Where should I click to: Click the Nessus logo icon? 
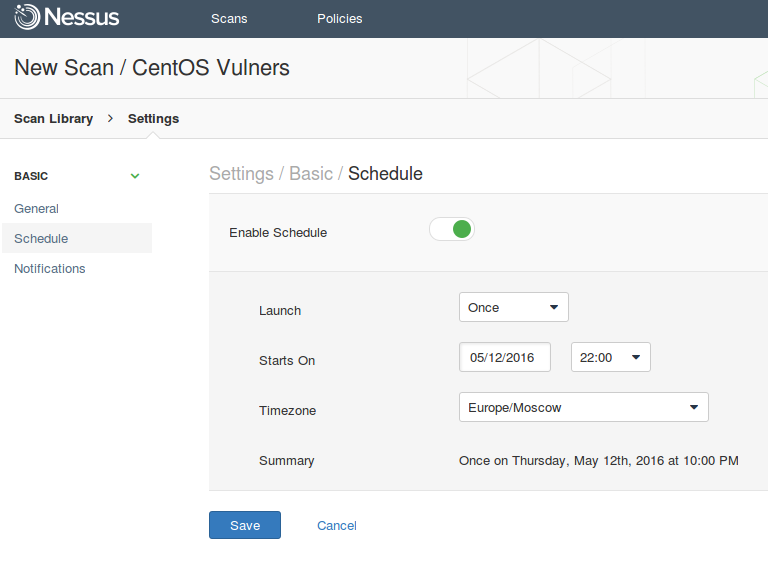(x=27, y=17)
